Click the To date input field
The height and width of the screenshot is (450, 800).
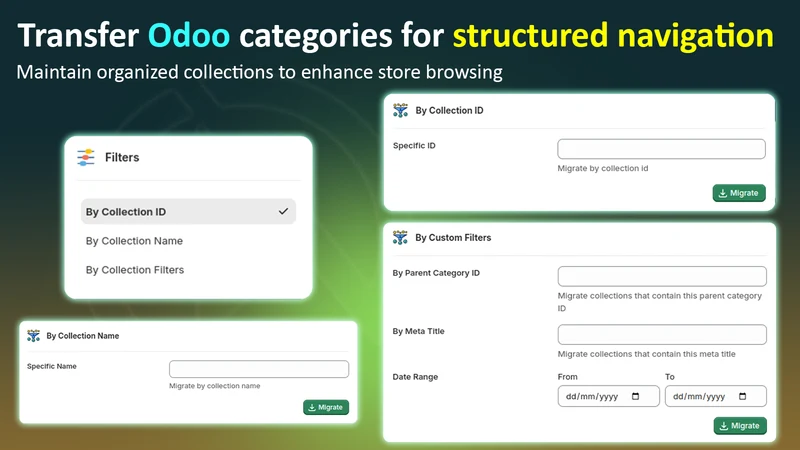tap(715, 396)
